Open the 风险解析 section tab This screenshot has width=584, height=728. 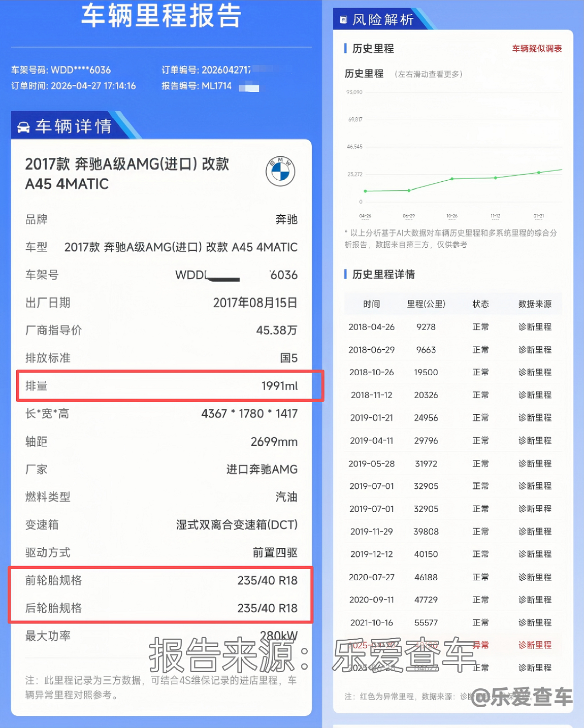click(x=383, y=19)
